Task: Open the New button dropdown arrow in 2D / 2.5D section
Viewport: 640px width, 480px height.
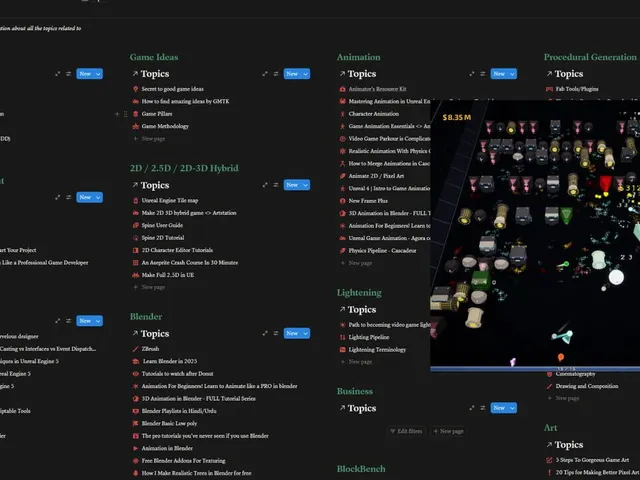Action: pos(305,185)
